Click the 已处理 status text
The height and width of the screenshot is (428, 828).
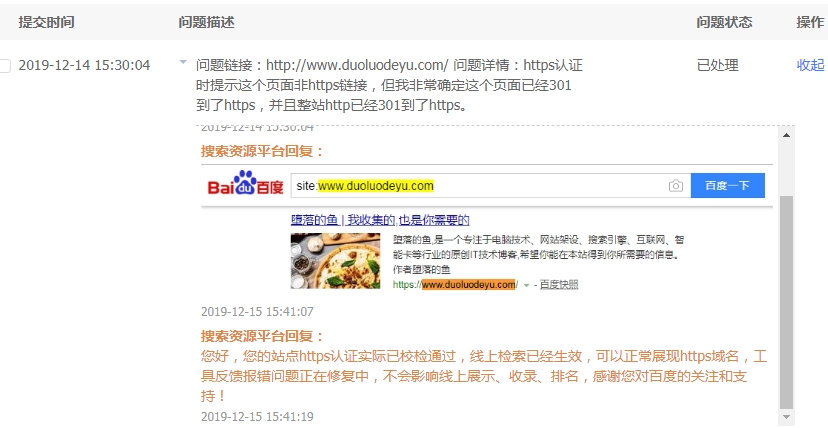point(718,65)
